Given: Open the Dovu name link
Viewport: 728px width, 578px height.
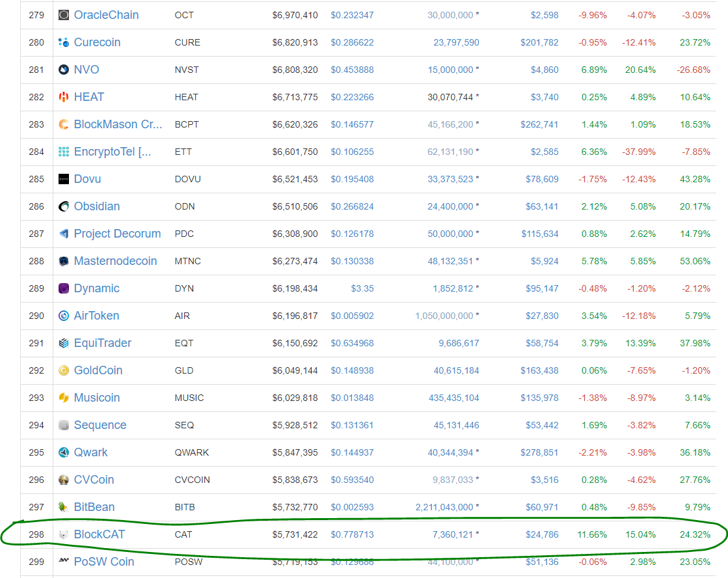Looking at the screenshot, I should pos(87,179).
